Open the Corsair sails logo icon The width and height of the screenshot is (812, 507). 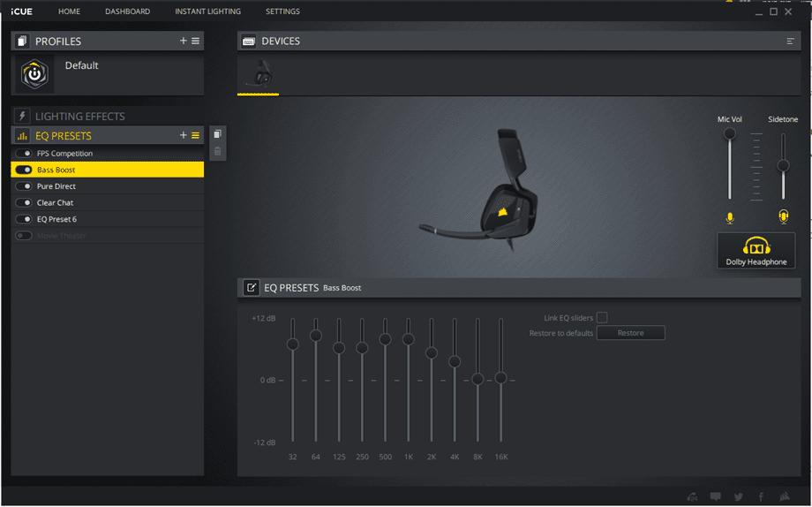pos(784,496)
